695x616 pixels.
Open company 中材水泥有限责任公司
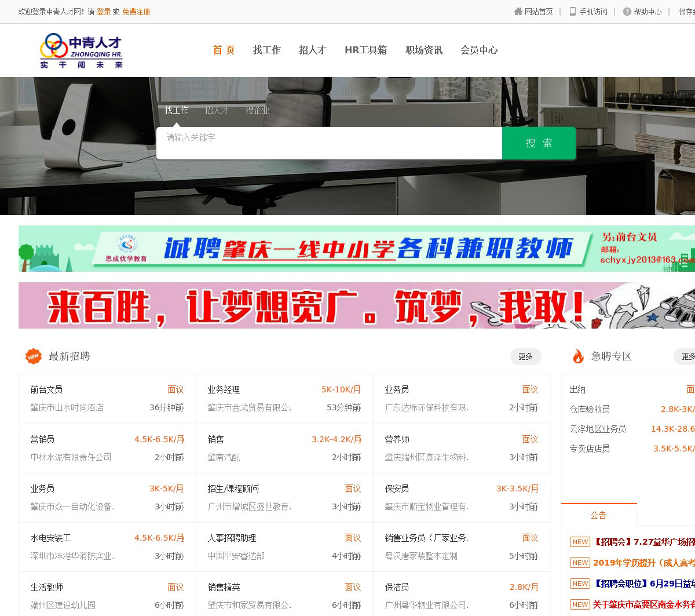click(x=71, y=457)
